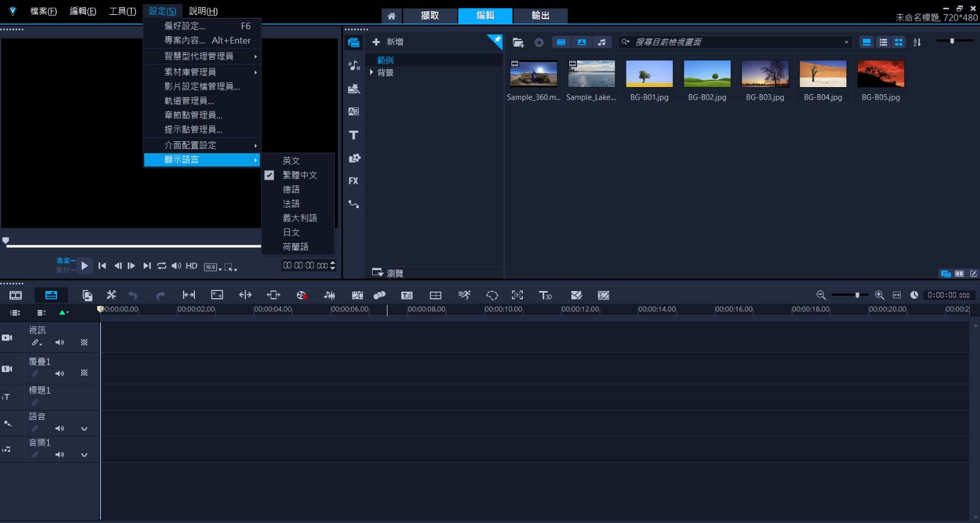Open timeline tools wrench icon
980x523 pixels.
point(111,295)
